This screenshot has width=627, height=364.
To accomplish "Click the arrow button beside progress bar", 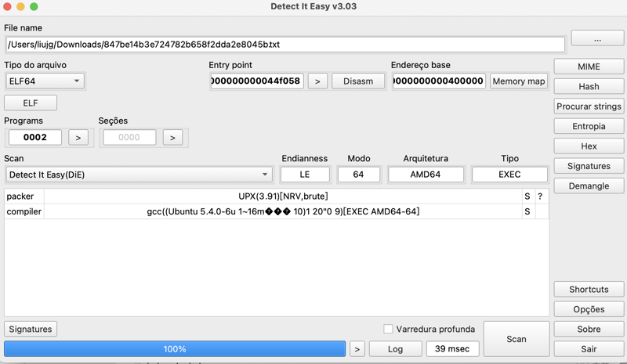I will coord(357,349).
